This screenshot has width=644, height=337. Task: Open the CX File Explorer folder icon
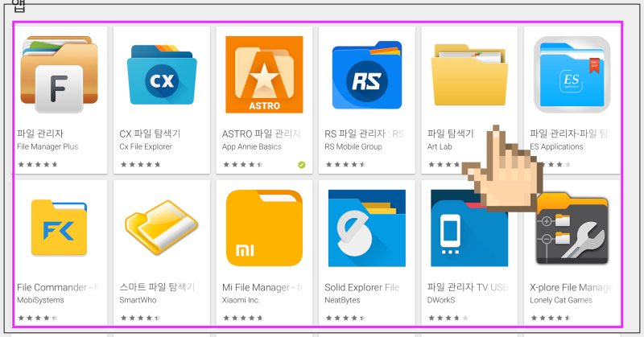coord(162,75)
